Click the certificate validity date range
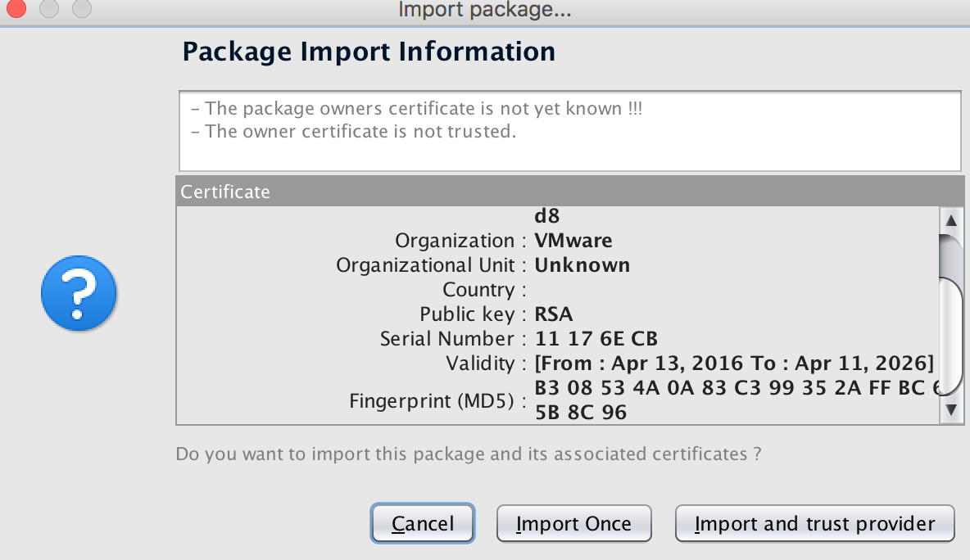The width and height of the screenshot is (970, 560). 734,364
